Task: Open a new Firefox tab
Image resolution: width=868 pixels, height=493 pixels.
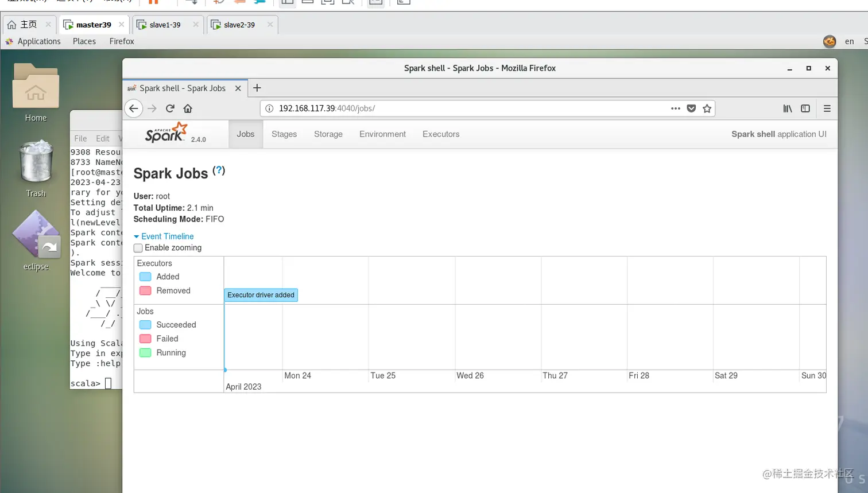Action: (x=257, y=88)
